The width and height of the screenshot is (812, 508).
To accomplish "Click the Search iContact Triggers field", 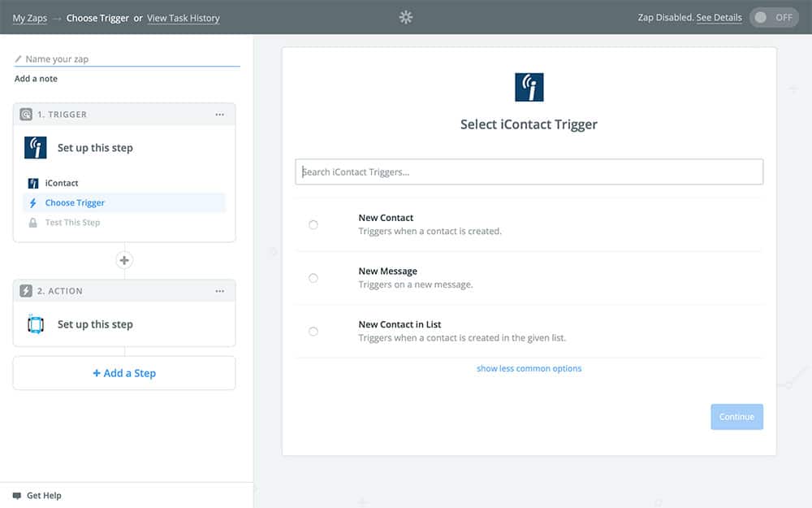I will click(529, 172).
